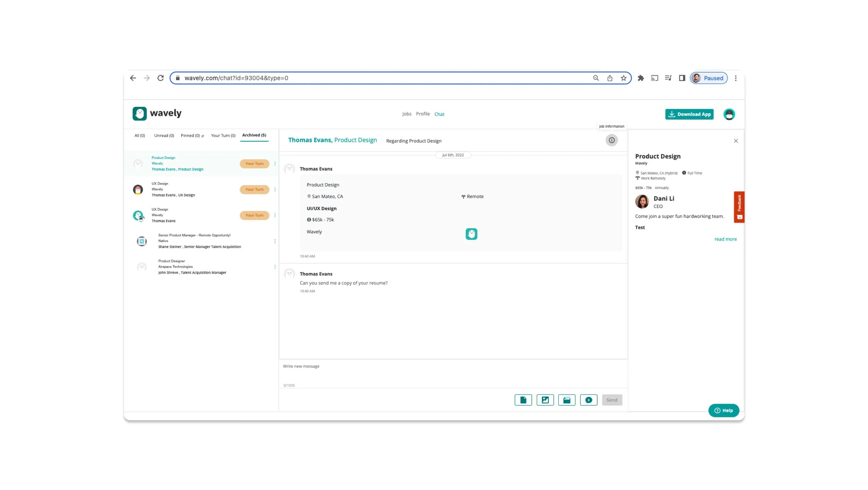Click the resume request message text
The height and width of the screenshot is (490, 868).
(343, 283)
